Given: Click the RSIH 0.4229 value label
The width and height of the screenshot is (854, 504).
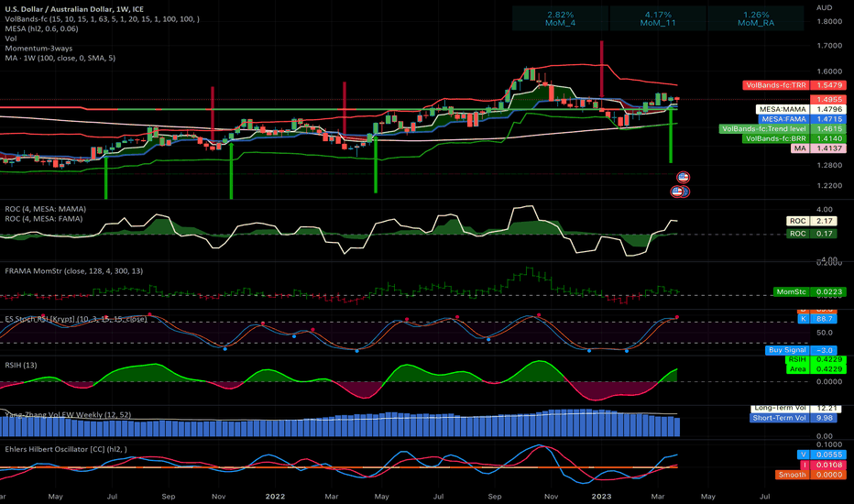Looking at the screenshot, I should pyautogui.click(x=816, y=359).
